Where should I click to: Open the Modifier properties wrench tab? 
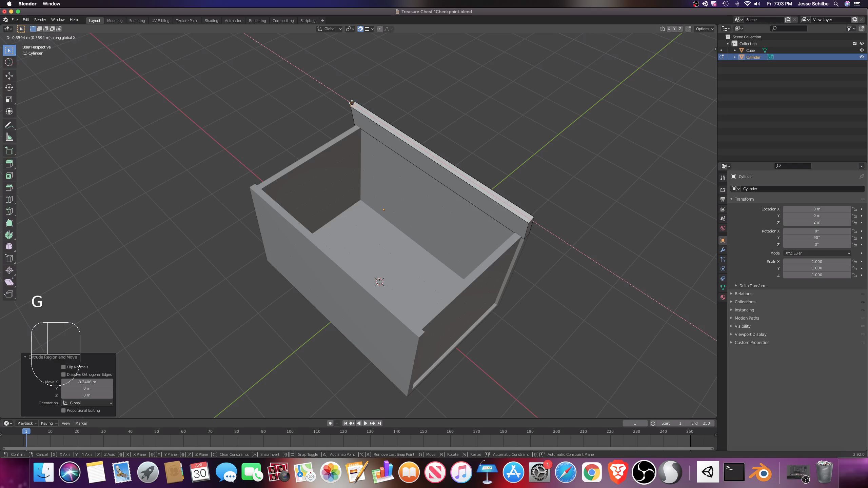pos(723,250)
